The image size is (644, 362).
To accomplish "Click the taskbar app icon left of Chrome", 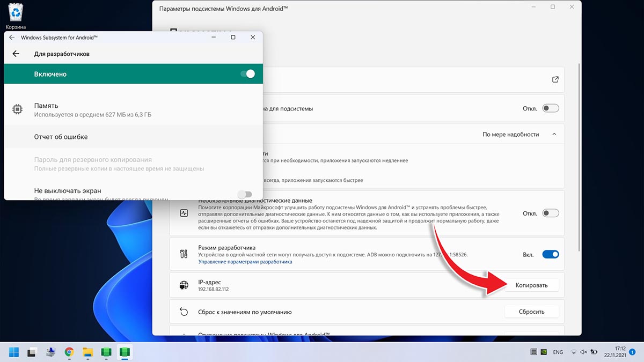I will (x=51, y=352).
